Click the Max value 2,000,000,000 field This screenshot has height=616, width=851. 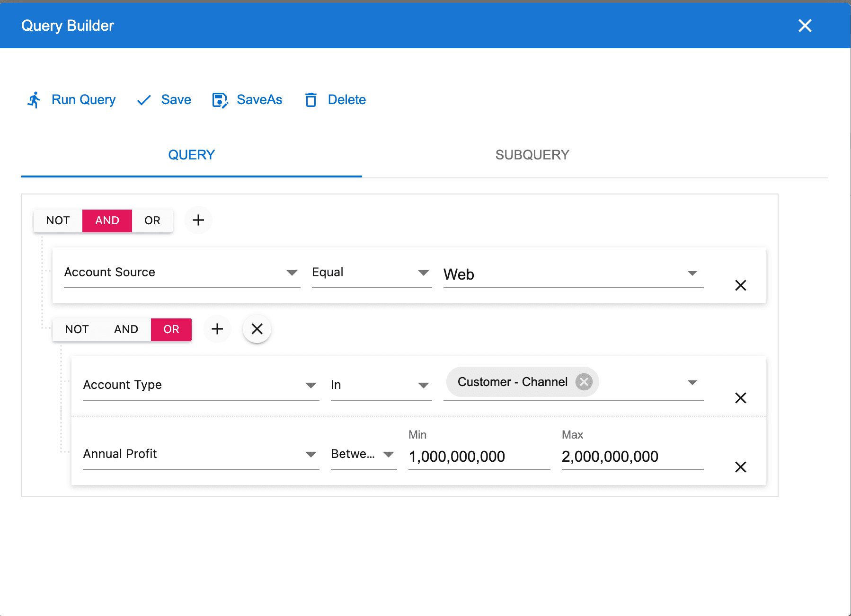[633, 457]
